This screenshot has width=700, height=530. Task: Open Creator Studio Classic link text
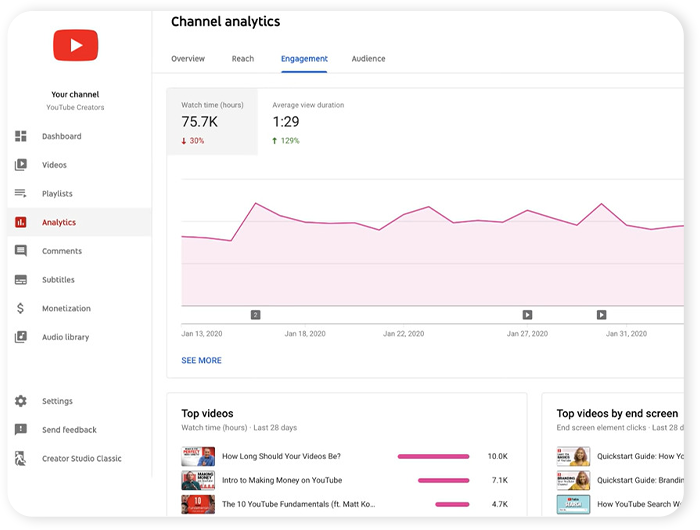pyautogui.click(x=82, y=458)
